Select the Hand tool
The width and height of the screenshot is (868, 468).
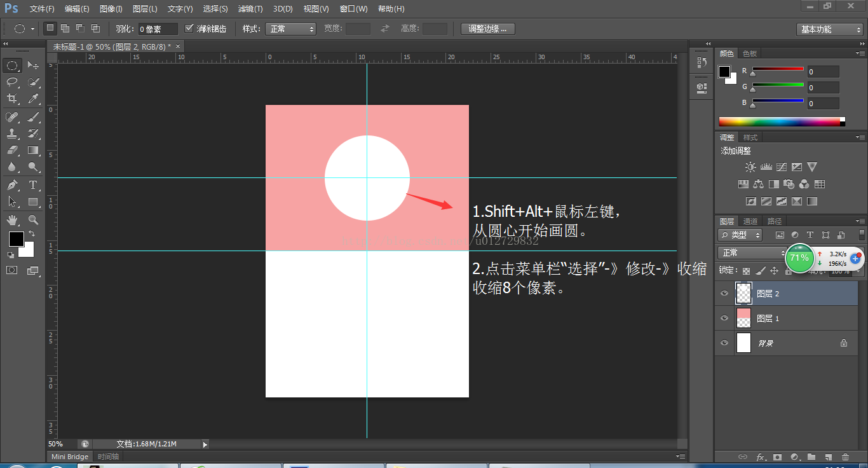[x=12, y=220]
